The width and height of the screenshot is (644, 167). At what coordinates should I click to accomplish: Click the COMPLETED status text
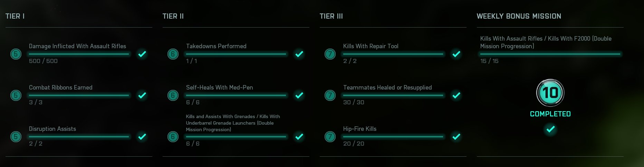click(x=550, y=114)
